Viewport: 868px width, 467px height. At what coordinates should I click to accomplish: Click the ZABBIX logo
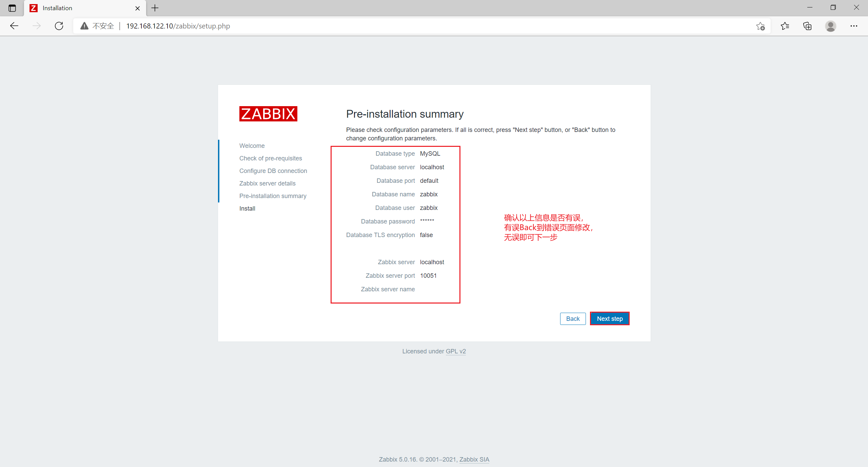pos(268,114)
